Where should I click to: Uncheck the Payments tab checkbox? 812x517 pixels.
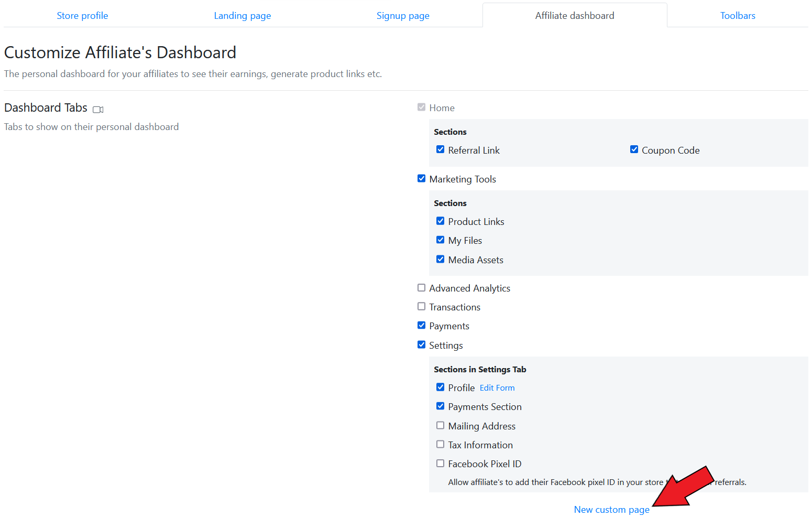point(421,325)
